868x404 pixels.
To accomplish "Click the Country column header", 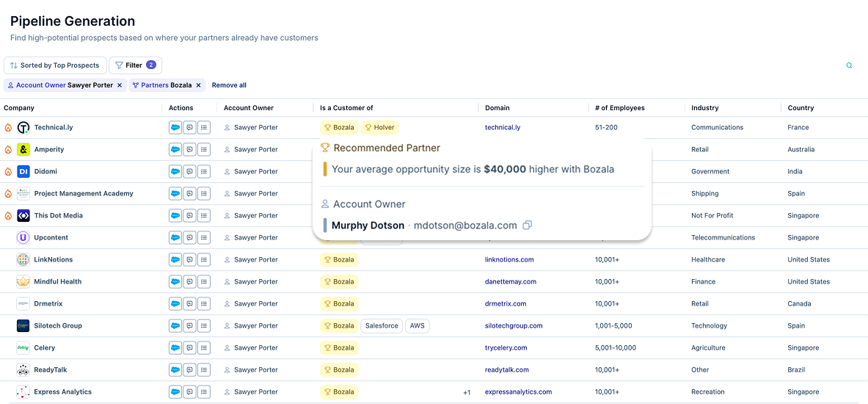I will click(800, 108).
